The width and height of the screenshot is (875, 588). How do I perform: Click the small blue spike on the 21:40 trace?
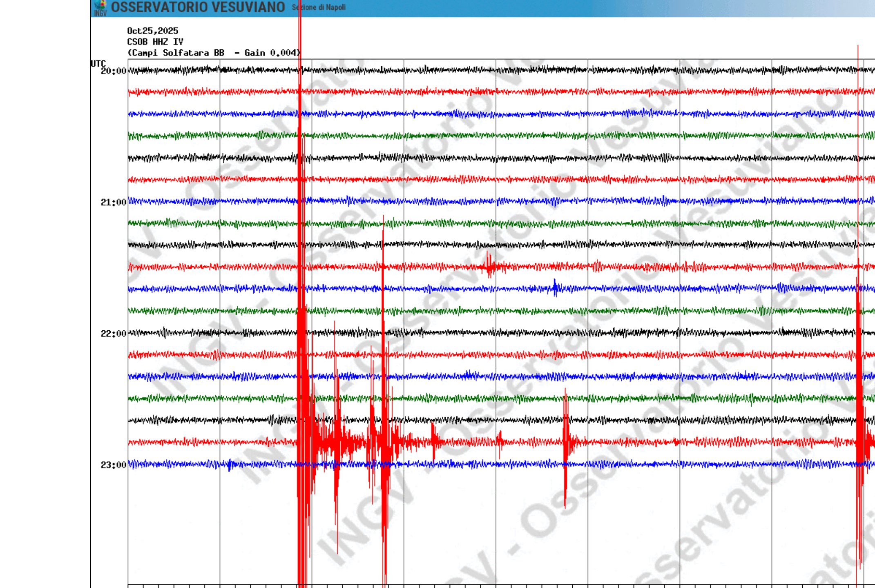coord(555,287)
